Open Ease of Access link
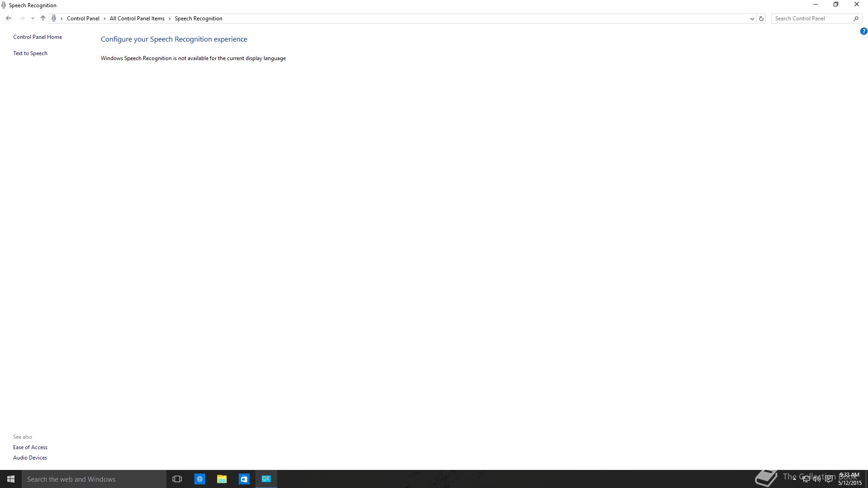 point(30,447)
